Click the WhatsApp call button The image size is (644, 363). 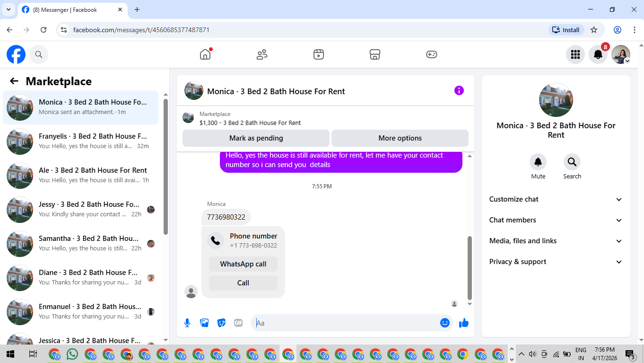coord(243,264)
